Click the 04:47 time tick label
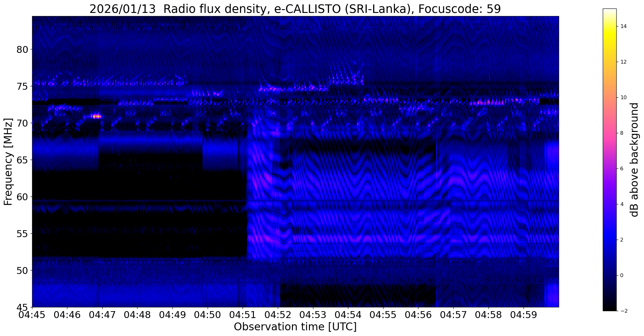 point(102,315)
